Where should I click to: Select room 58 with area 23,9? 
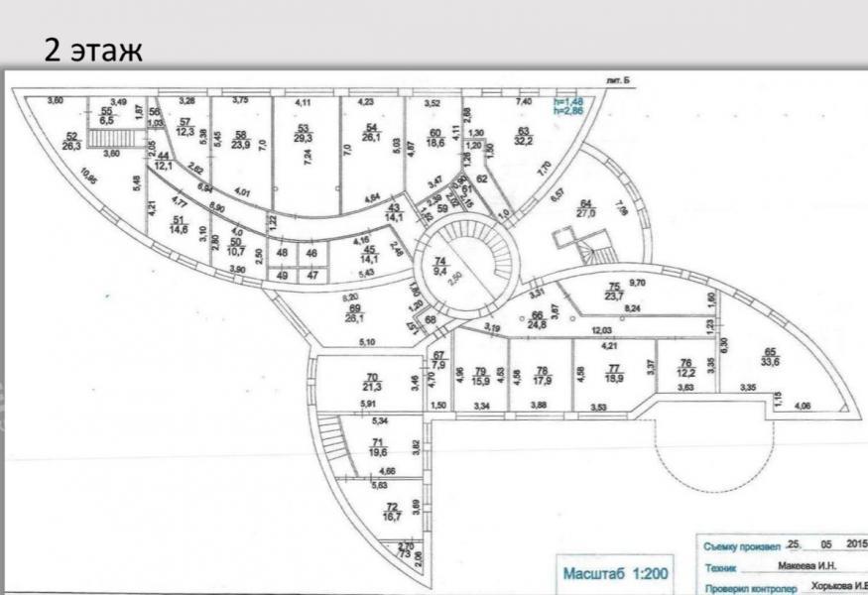tap(240, 139)
